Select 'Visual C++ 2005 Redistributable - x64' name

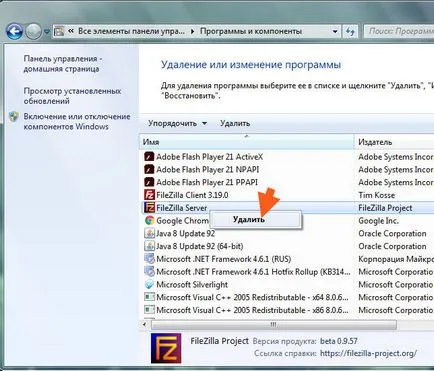[x=252, y=297]
